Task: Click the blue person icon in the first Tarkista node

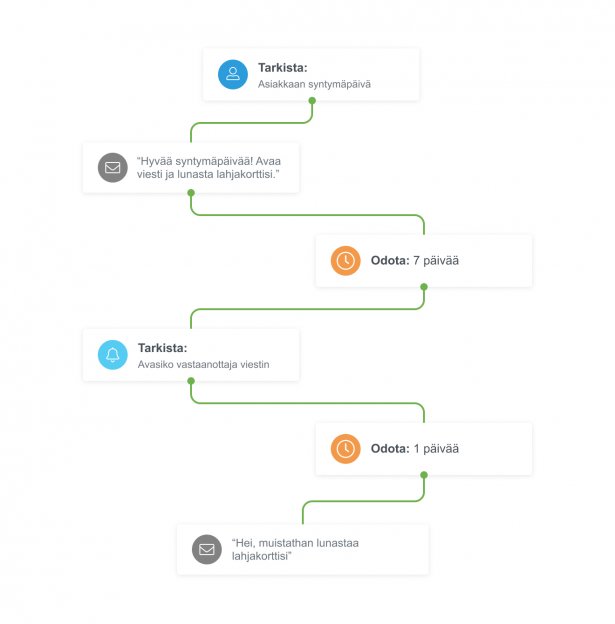Action: coord(233,74)
